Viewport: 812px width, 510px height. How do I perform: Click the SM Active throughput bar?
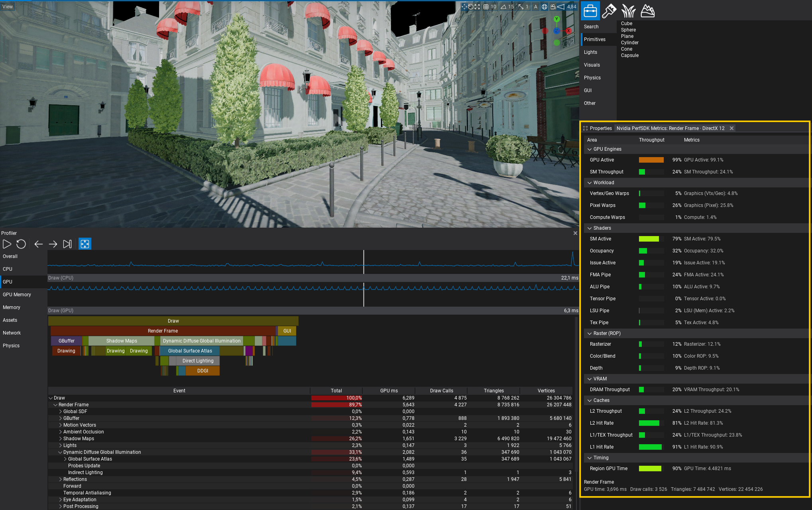(651, 239)
